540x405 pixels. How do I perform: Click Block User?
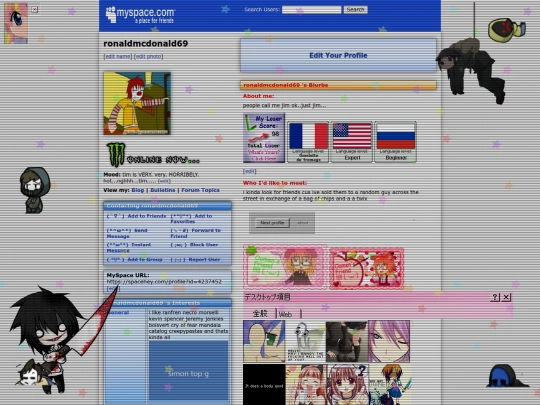pyautogui.click(x=194, y=245)
